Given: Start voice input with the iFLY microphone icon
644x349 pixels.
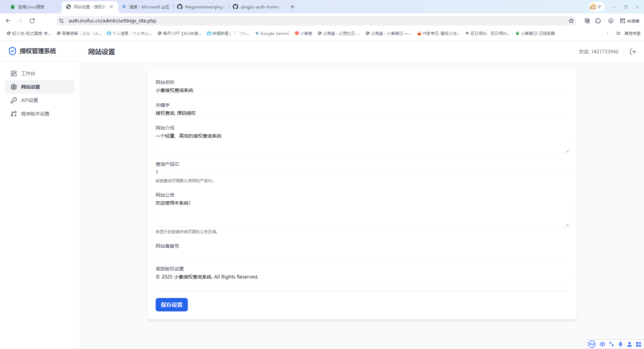Looking at the screenshot, I should pyautogui.click(x=621, y=344).
